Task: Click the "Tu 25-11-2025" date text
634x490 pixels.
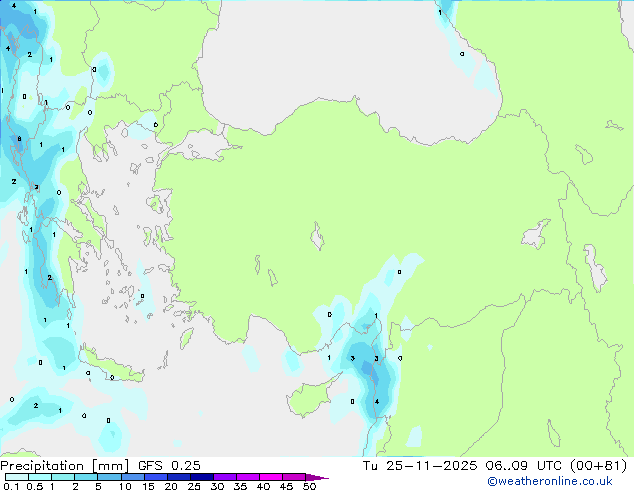Action: [x=420, y=466]
